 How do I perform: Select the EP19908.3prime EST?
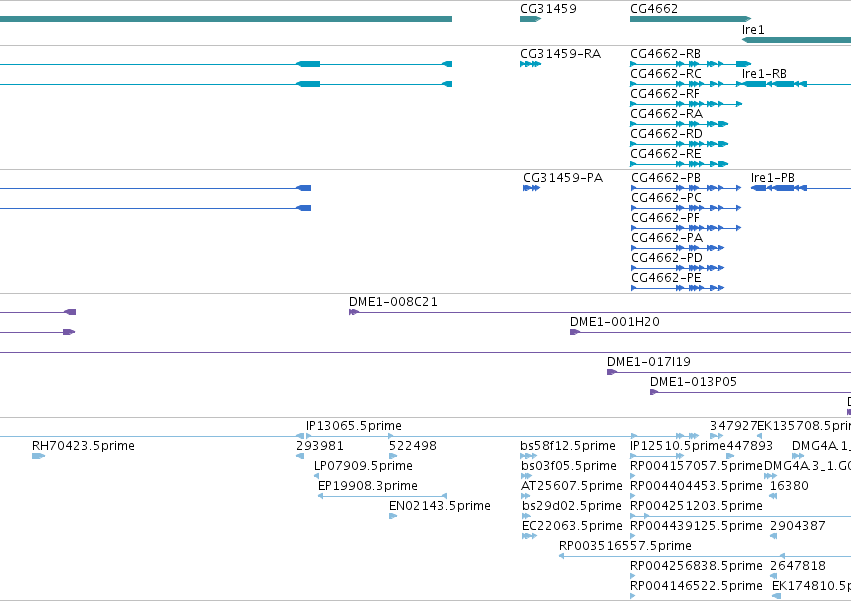(x=367, y=486)
